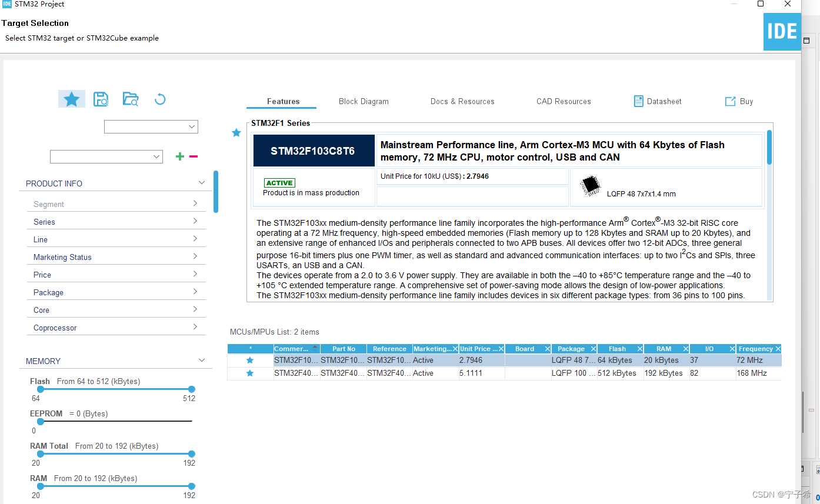Remove the Frequency column via its X

tap(778, 349)
